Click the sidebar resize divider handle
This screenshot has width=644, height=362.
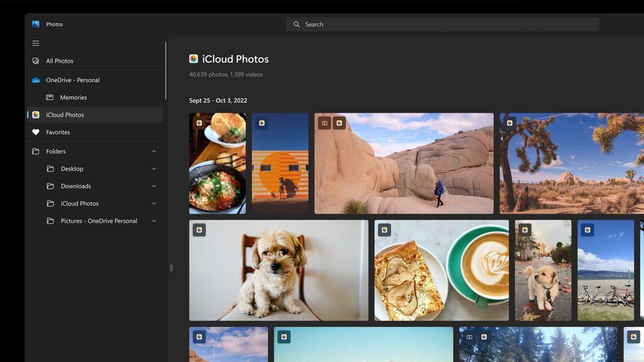(171, 268)
